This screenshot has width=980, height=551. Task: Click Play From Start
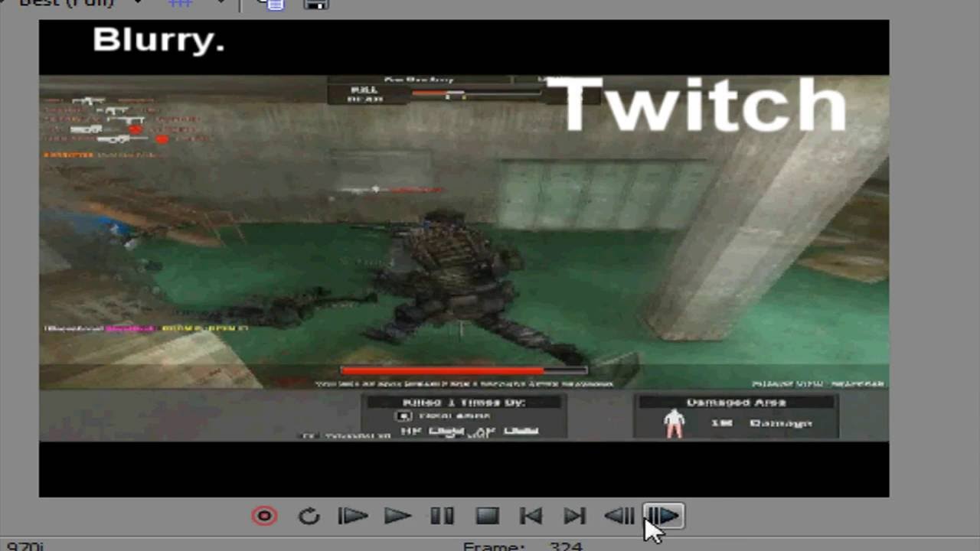coord(353,517)
